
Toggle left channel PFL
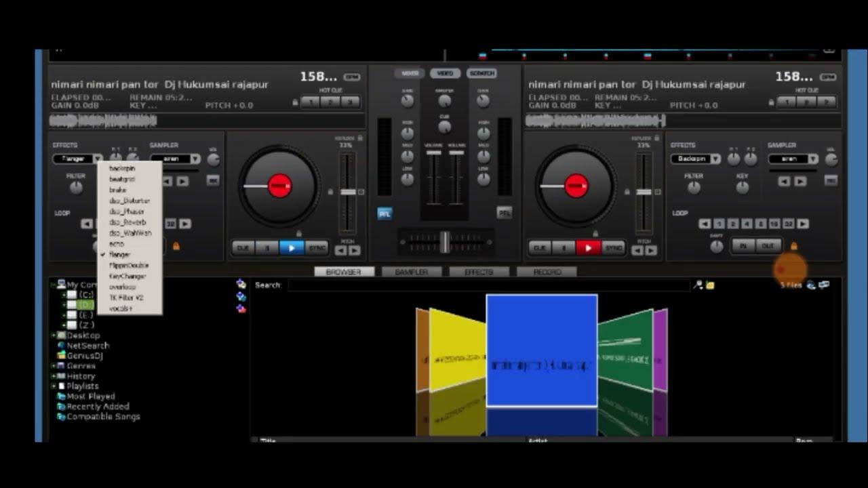click(x=384, y=213)
